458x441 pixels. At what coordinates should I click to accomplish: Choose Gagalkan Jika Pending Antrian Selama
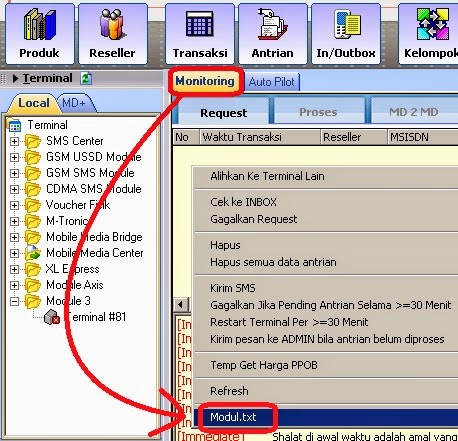[326, 305]
